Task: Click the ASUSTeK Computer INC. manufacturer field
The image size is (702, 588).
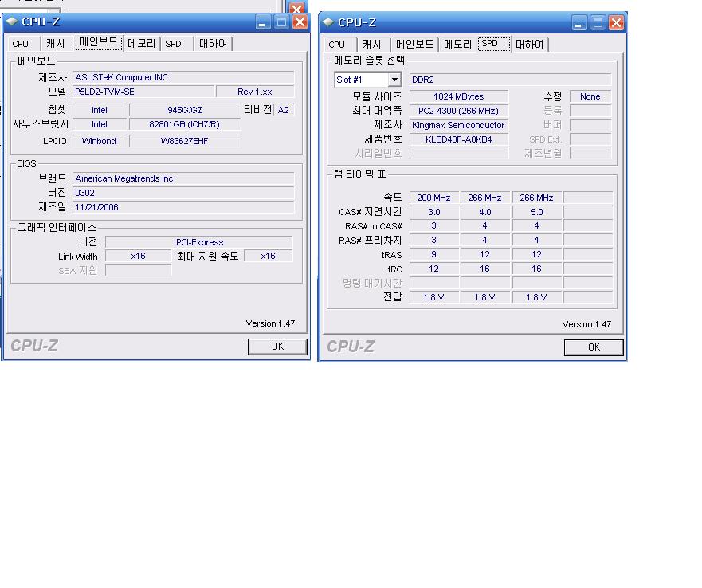Action: [183, 77]
